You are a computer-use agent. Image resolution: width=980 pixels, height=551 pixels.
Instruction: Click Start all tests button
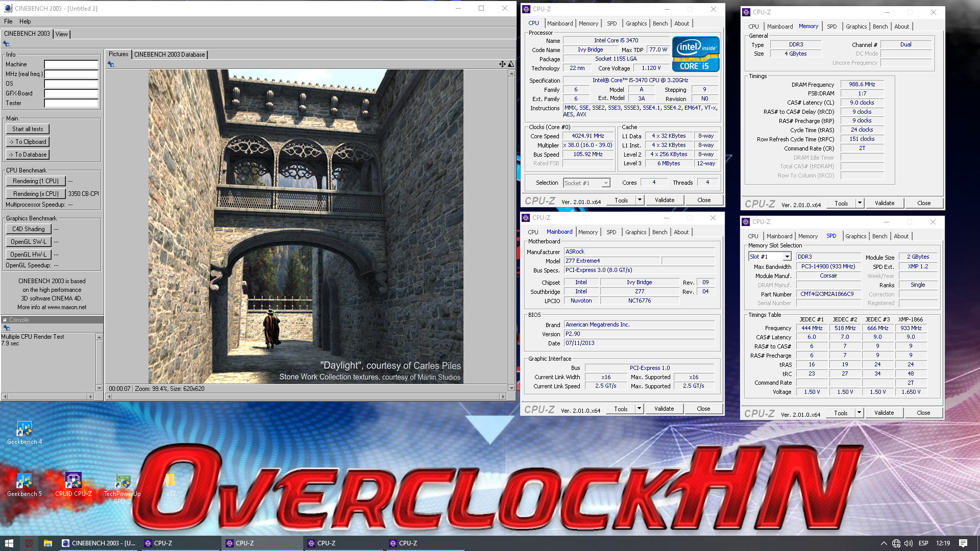pyautogui.click(x=28, y=129)
